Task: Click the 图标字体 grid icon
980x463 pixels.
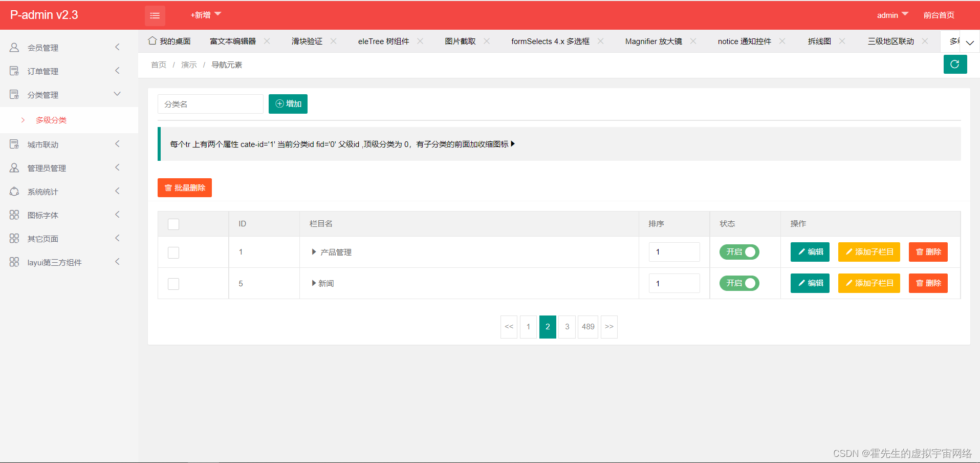Action: coord(14,215)
